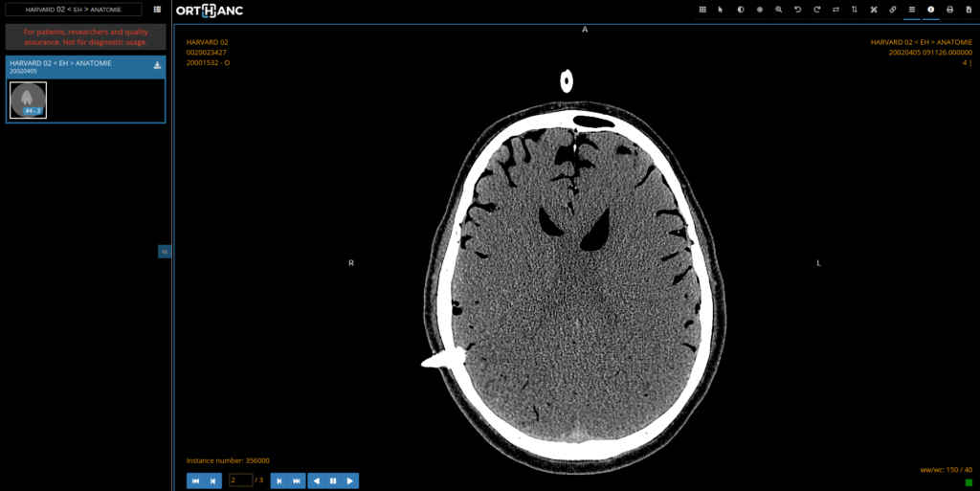Image resolution: width=980 pixels, height=491 pixels.
Task: Collapse the left series panel
Action: pos(165,252)
